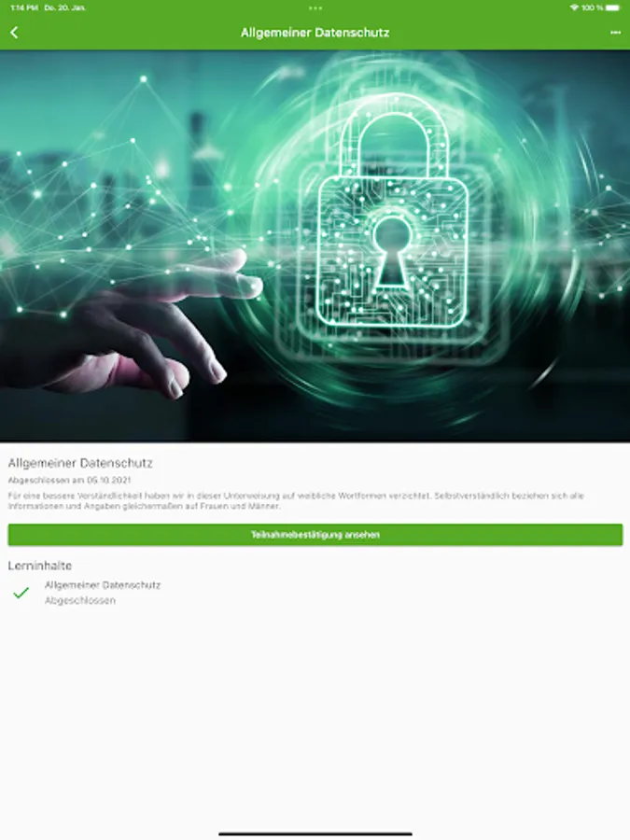
Task: Click the course description paragraph
Action: click(x=296, y=500)
